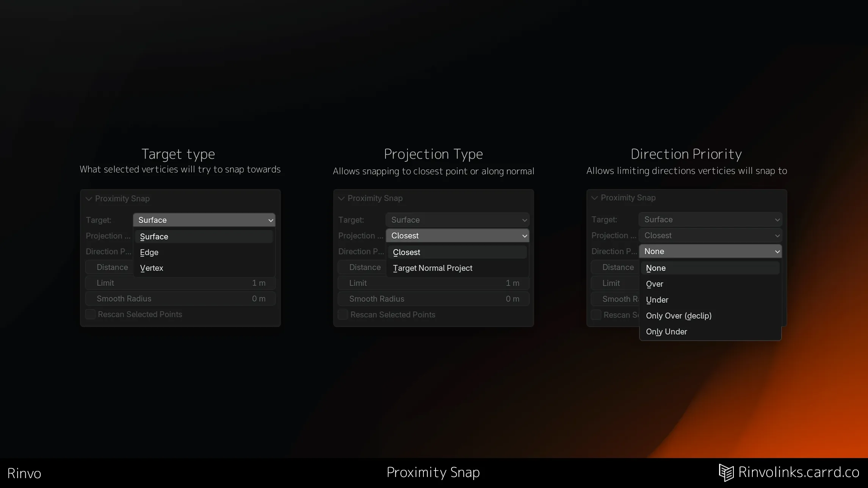Collapse Proximity Snap panel under Projection Type
This screenshot has width=868, height=488.
click(341, 199)
